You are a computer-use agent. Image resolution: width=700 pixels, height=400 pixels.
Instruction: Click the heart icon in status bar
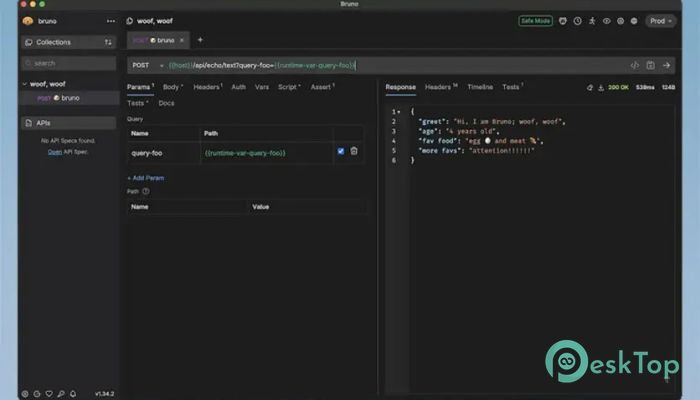point(49,394)
